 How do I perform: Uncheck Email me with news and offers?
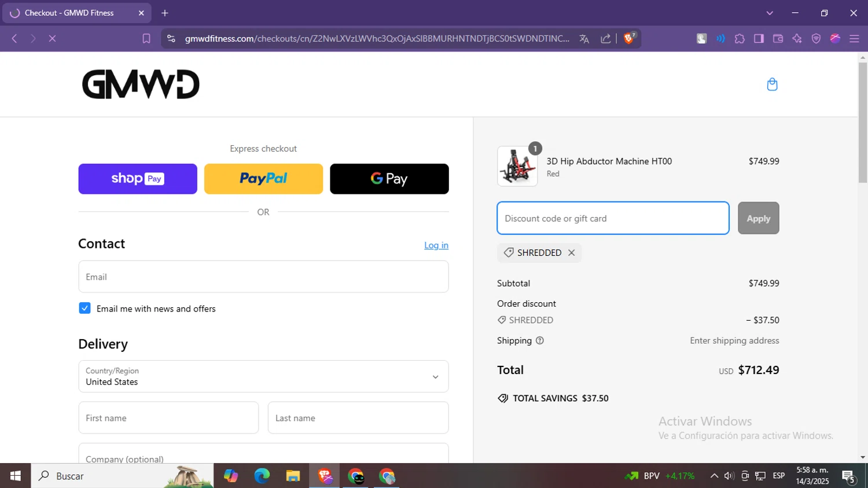pyautogui.click(x=84, y=309)
